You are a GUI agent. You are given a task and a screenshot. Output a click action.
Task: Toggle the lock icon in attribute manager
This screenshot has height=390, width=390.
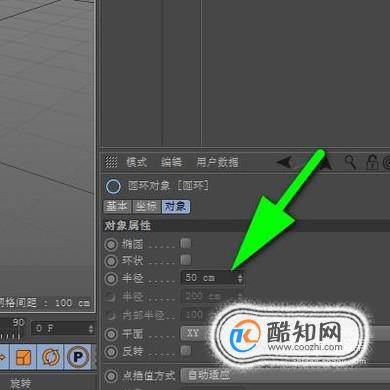point(372,162)
